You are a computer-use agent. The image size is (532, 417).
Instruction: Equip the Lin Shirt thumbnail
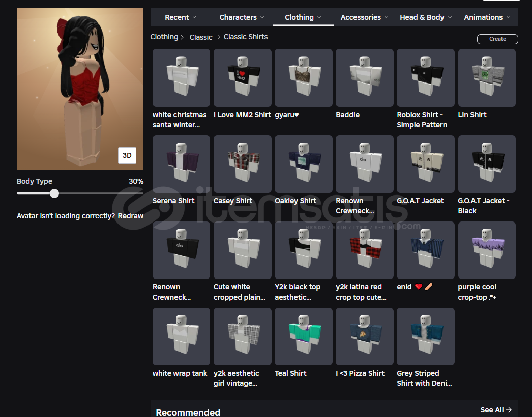pyautogui.click(x=487, y=78)
